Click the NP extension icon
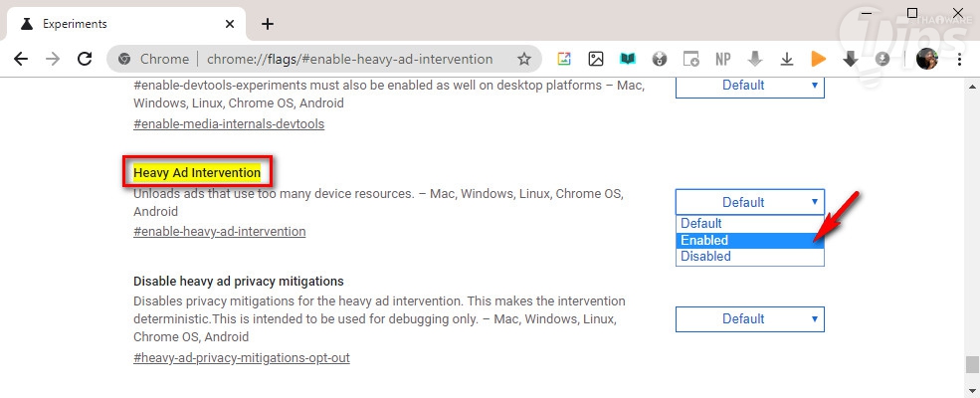The image size is (980, 398). (723, 59)
